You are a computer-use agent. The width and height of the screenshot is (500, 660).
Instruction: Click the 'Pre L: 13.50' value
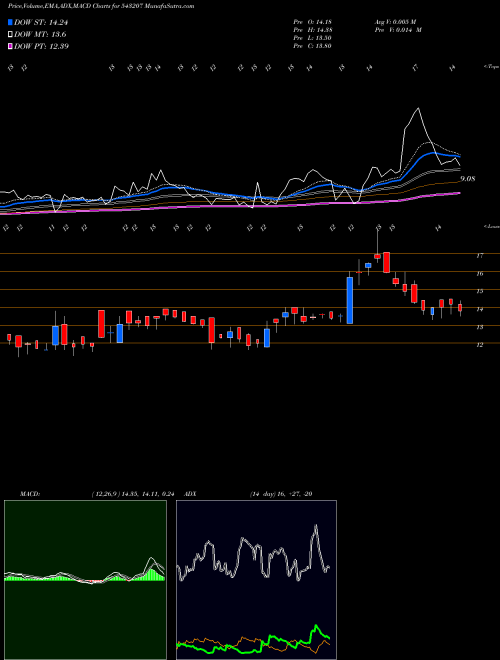coord(312,38)
